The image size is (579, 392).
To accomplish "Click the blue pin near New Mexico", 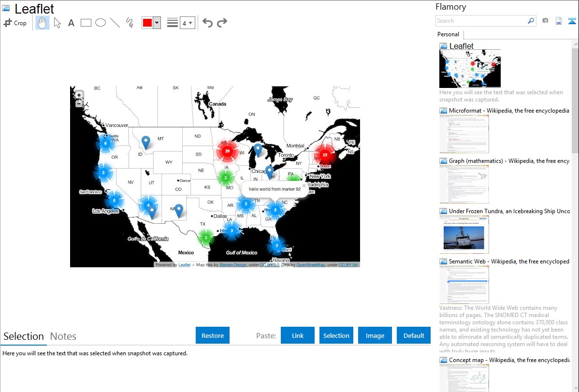I will click(179, 211).
